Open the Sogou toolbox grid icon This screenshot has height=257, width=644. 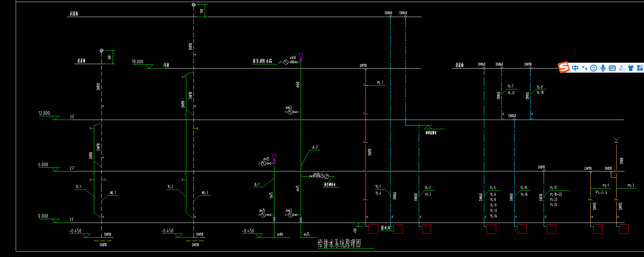tap(640, 68)
